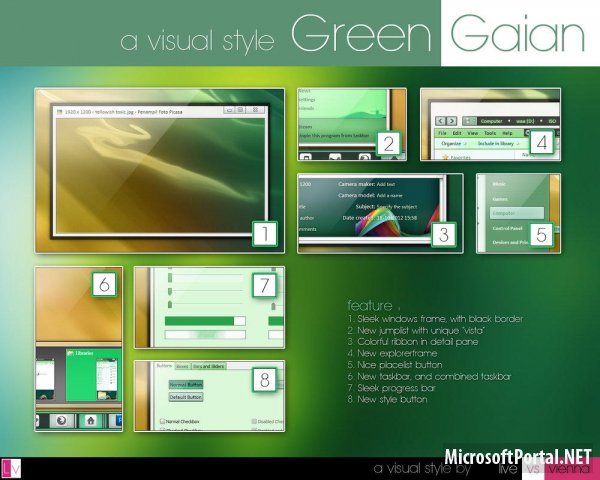Click the solid green progress bar
The image size is (600, 480).
click(x=205, y=321)
